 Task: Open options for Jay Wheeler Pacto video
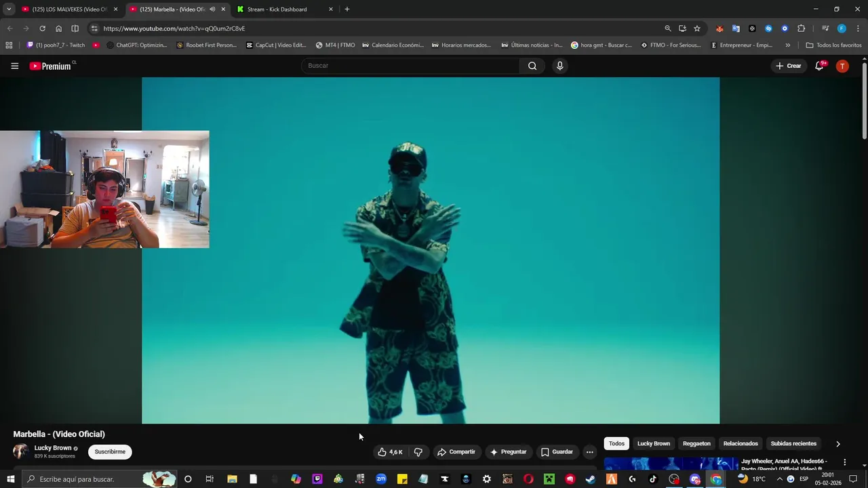pos(844,462)
